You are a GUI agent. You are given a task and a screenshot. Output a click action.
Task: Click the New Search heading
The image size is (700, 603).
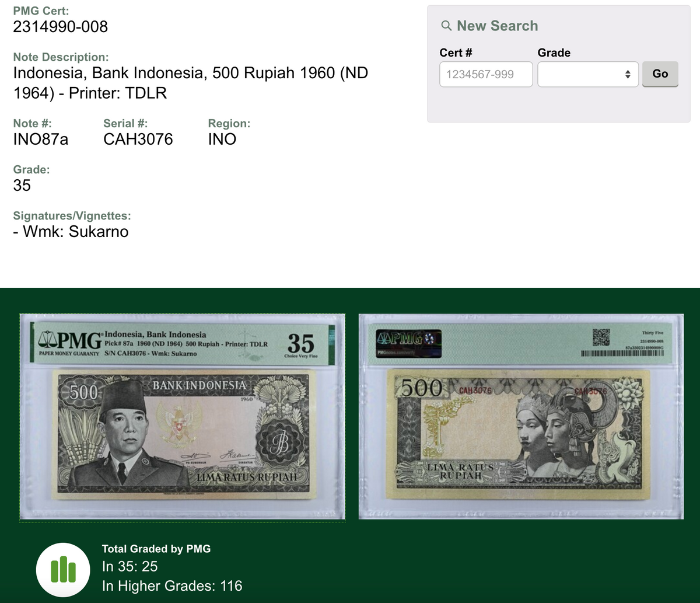point(498,26)
